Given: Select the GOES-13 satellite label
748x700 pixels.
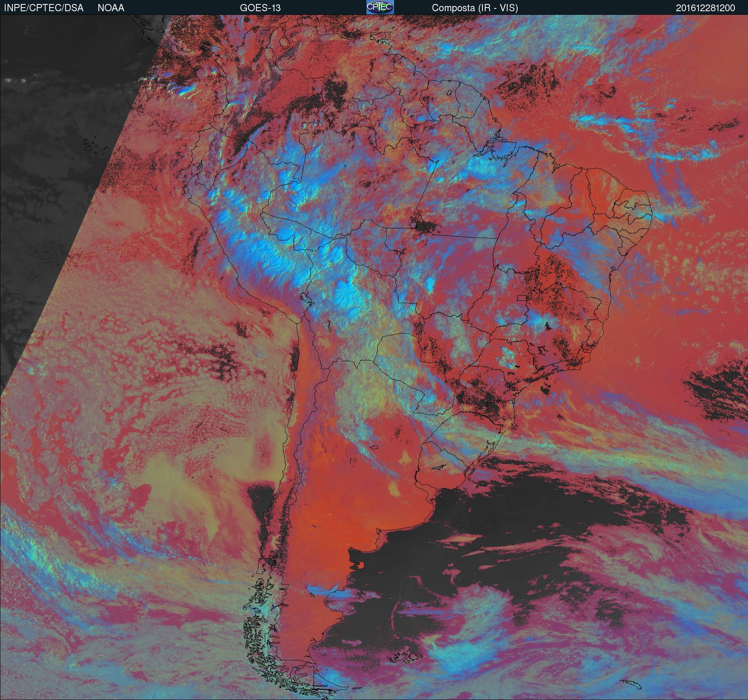Looking at the screenshot, I should [x=260, y=8].
